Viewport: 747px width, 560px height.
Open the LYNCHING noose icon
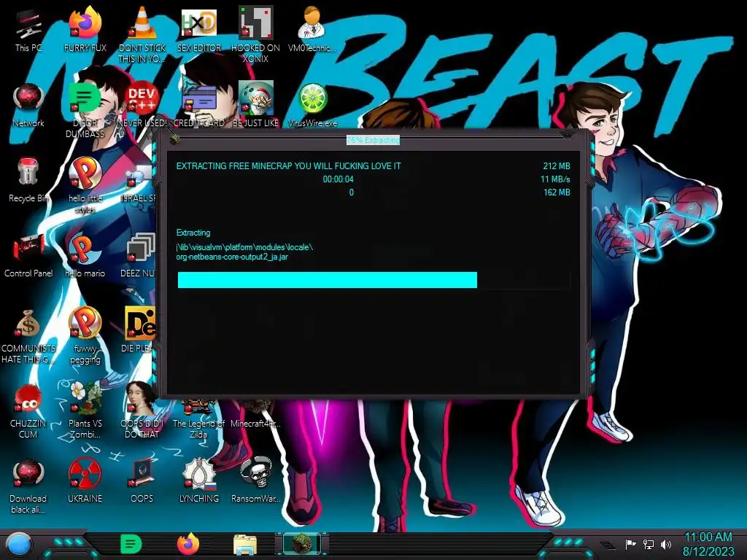coord(198,473)
